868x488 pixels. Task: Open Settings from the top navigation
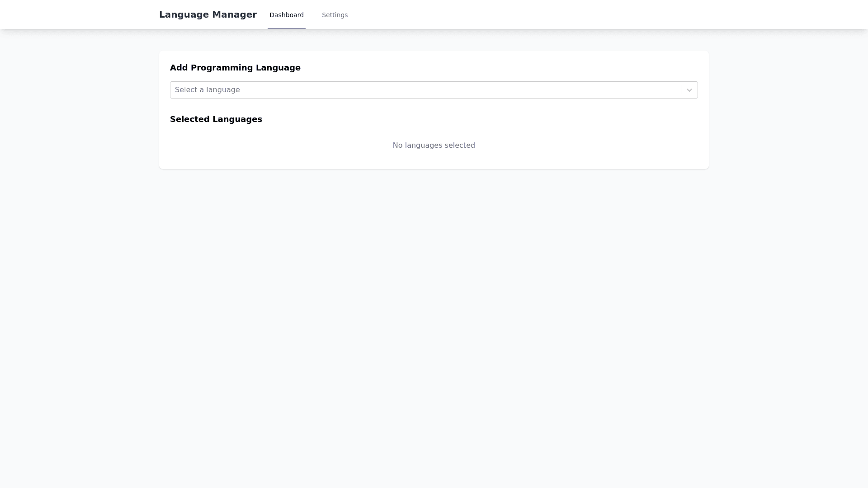(335, 15)
